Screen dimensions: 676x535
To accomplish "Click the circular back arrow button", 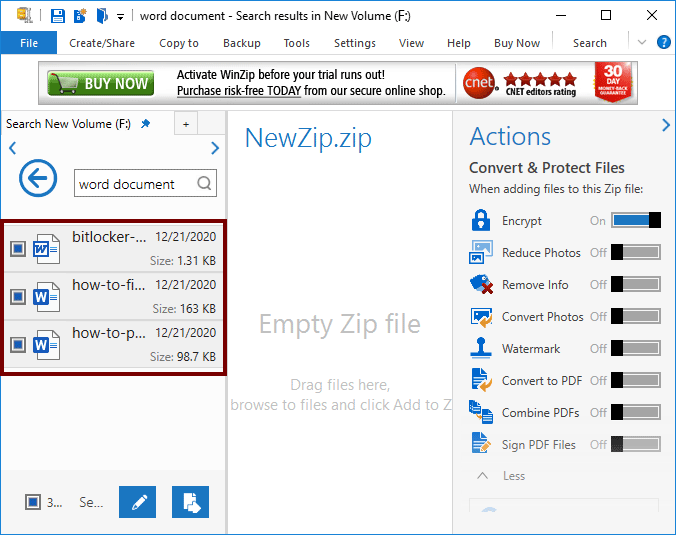I will point(38,178).
